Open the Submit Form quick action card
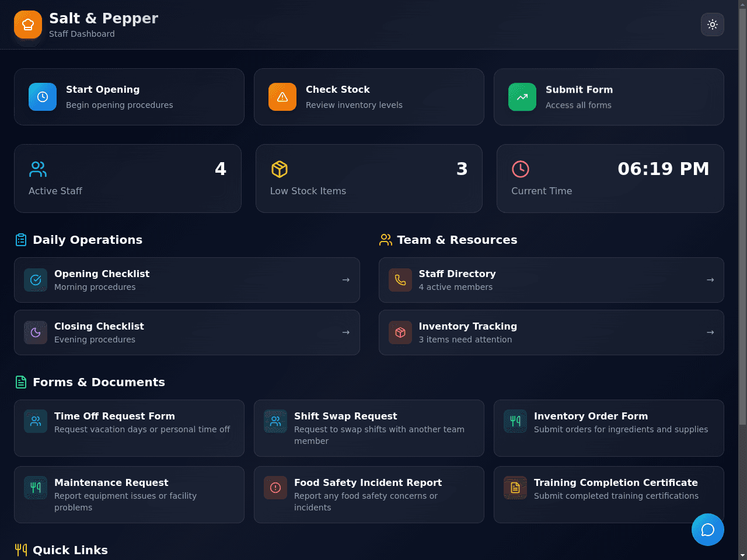The image size is (747, 560). [x=609, y=97]
